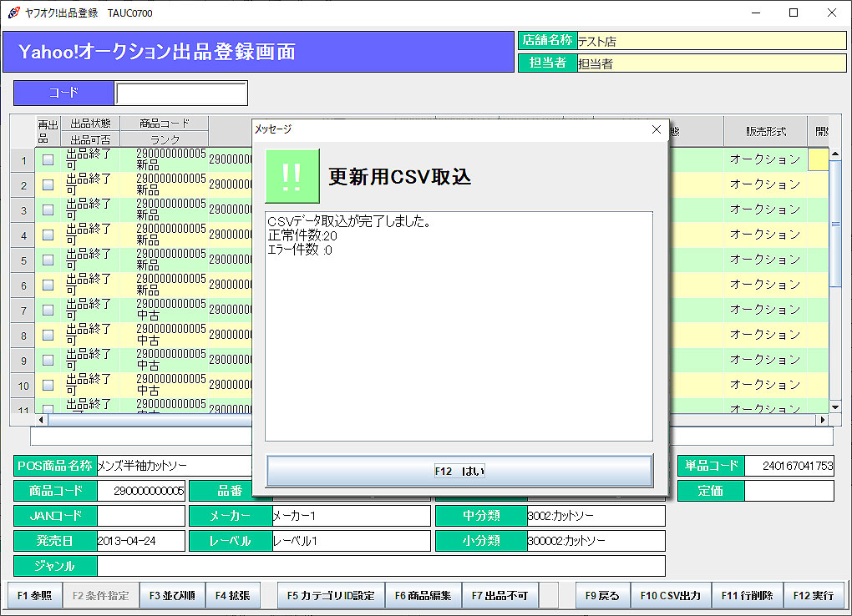Select the 販売形式 column header
The image size is (852, 616).
tap(765, 131)
